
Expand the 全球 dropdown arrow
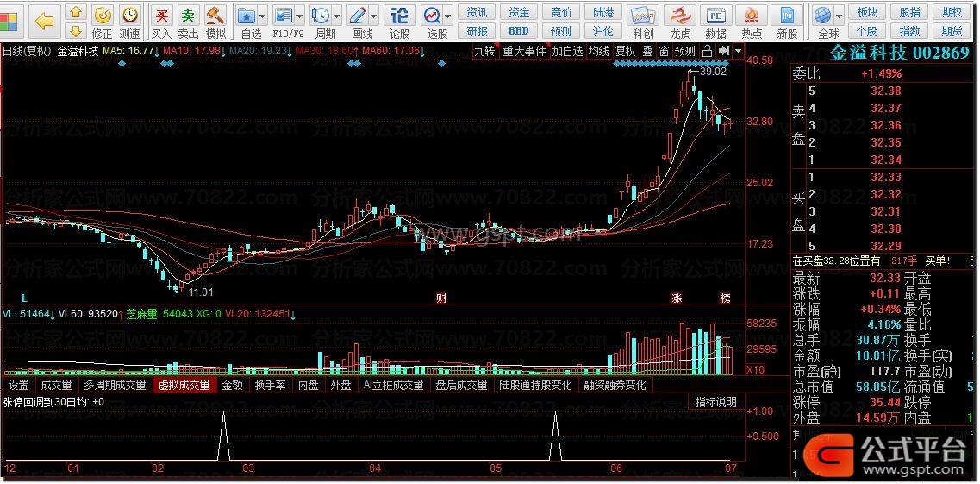839,15
